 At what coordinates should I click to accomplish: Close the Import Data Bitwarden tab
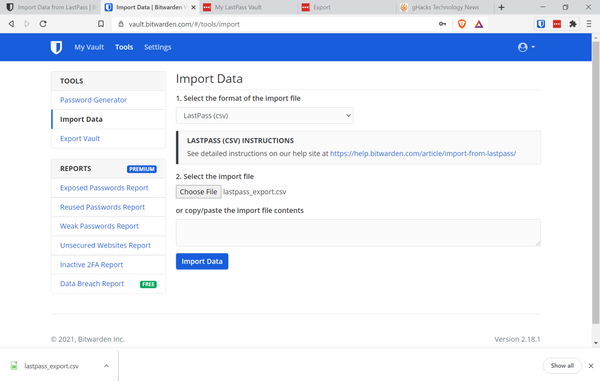pos(193,7)
